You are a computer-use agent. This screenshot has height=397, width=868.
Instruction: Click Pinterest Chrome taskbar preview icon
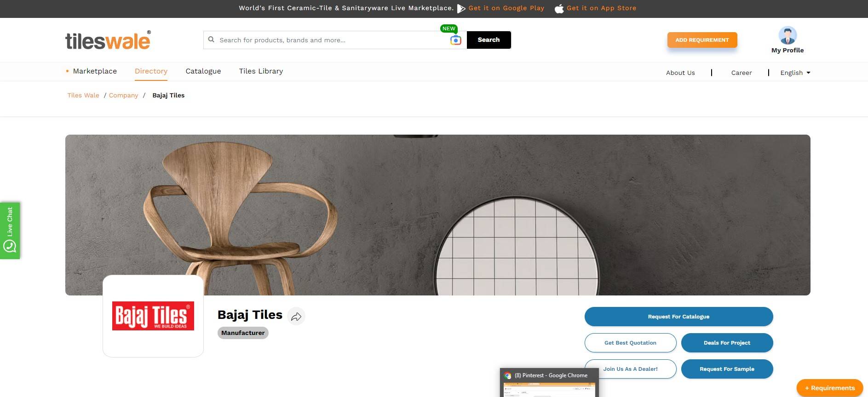coord(508,375)
